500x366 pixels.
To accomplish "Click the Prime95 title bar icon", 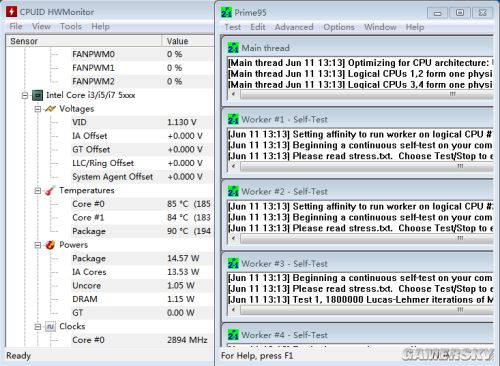I will coord(226,13).
